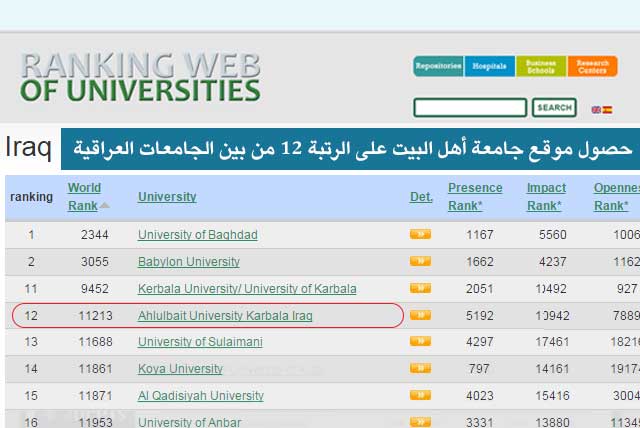Click the Det. column header

(421, 197)
